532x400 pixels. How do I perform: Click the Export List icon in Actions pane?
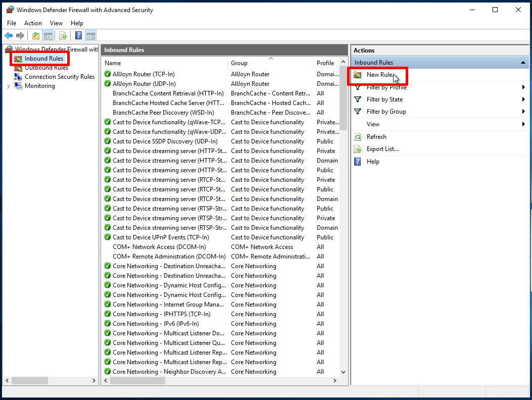pyautogui.click(x=358, y=149)
